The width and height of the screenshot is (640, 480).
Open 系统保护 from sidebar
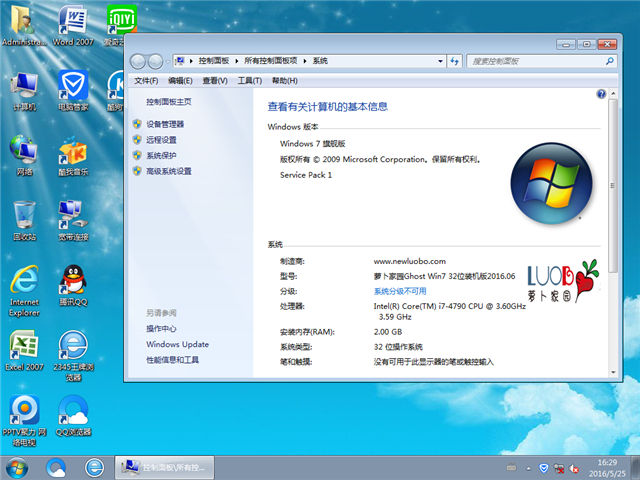(161, 156)
